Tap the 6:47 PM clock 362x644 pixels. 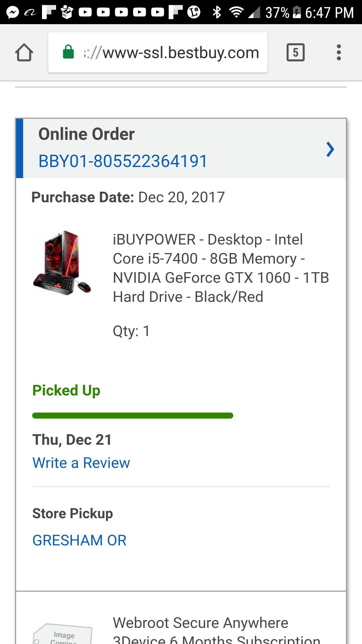(329, 12)
